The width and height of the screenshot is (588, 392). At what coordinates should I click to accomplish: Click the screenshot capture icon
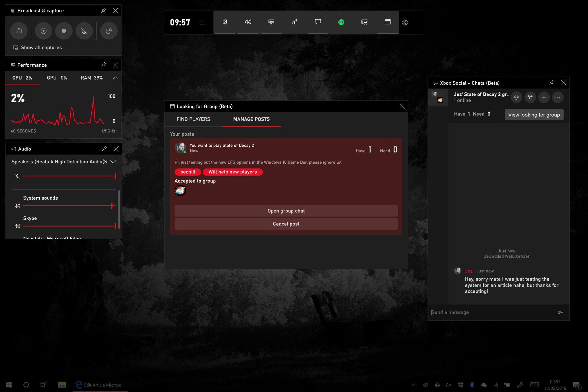(x=19, y=30)
